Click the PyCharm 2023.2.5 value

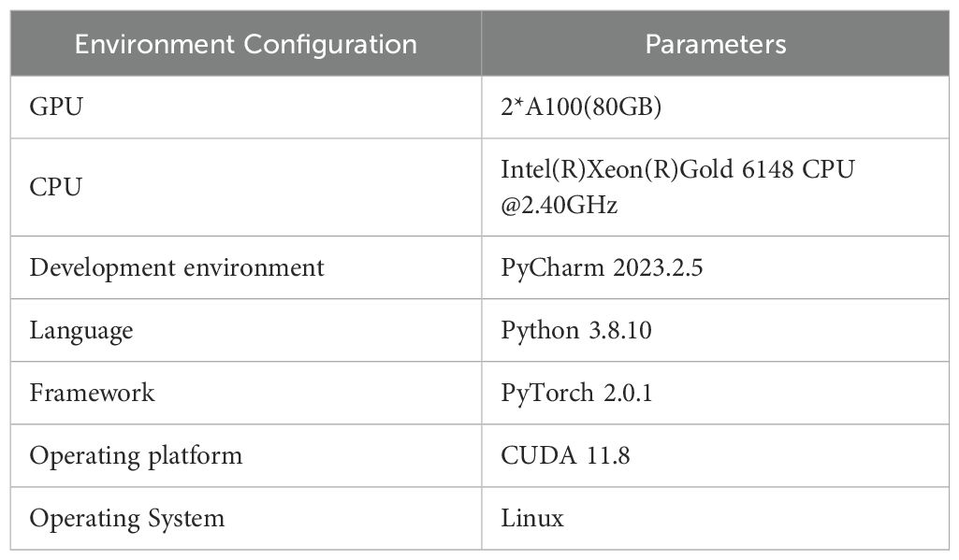tap(602, 267)
